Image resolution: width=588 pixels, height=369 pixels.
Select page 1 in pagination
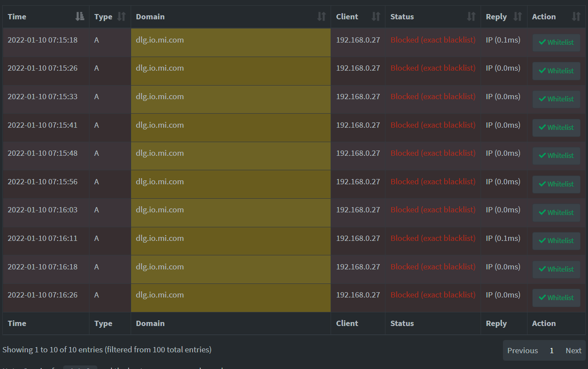pos(552,351)
